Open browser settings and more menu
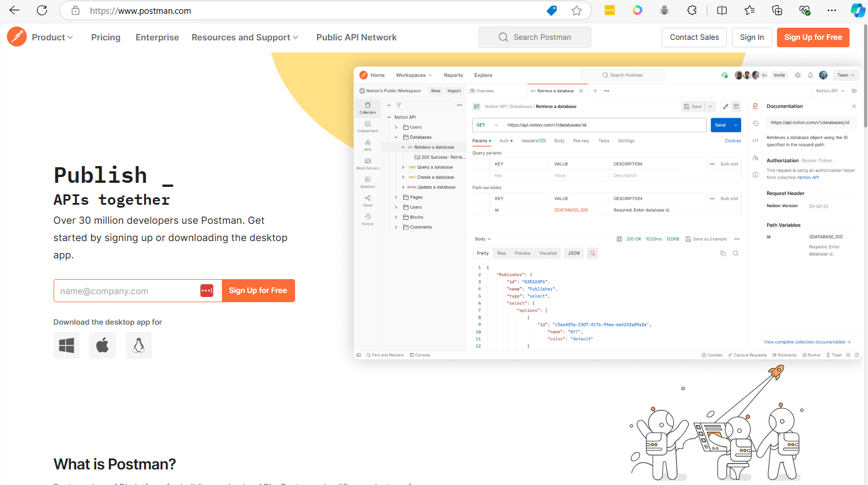This screenshot has height=485, width=868. click(831, 10)
